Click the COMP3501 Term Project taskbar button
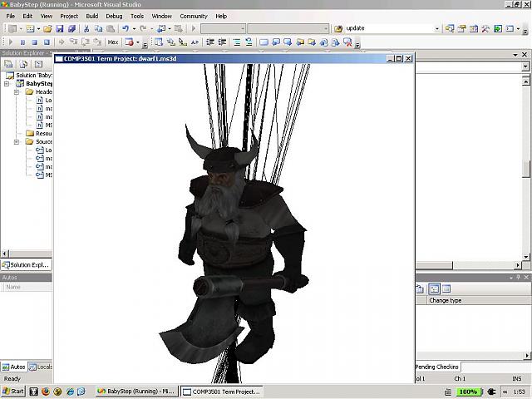532x399 pixels. (221, 391)
